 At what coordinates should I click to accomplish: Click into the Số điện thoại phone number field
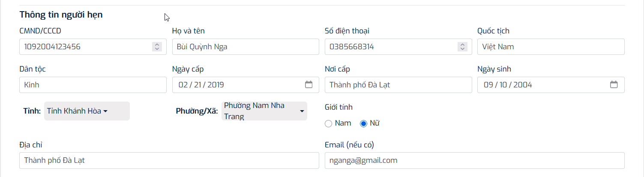(390, 47)
